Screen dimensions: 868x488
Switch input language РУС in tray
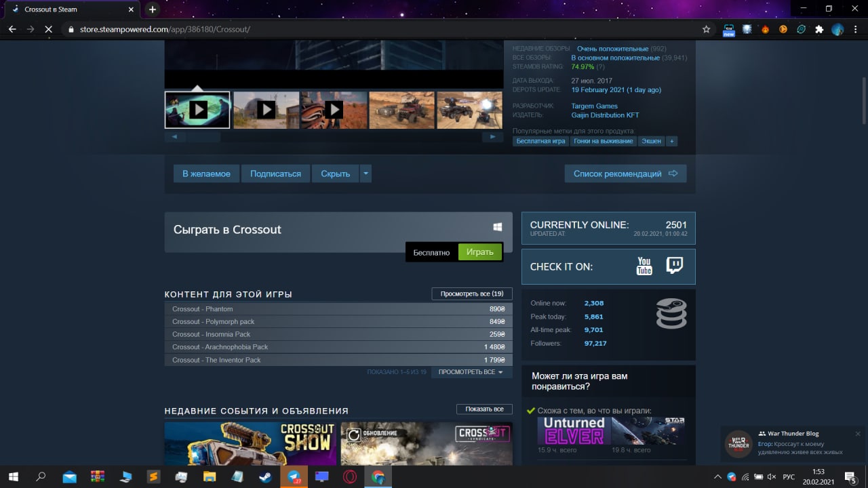coord(789,476)
